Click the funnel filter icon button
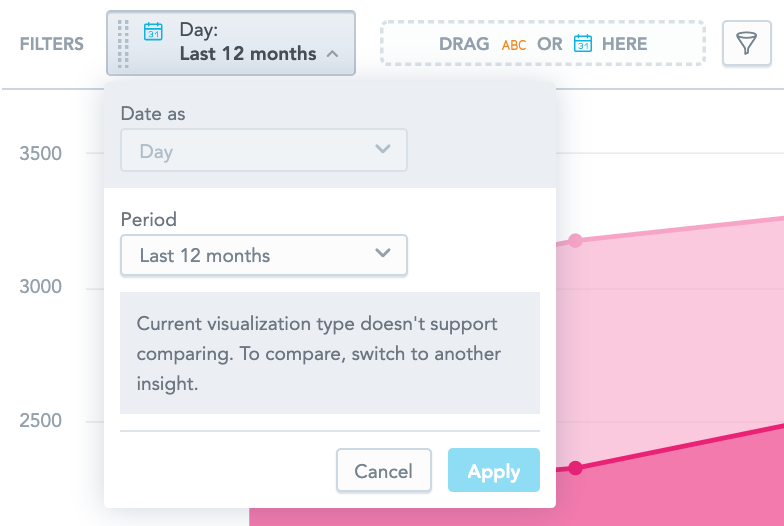 pyautogui.click(x=746, y=43)
